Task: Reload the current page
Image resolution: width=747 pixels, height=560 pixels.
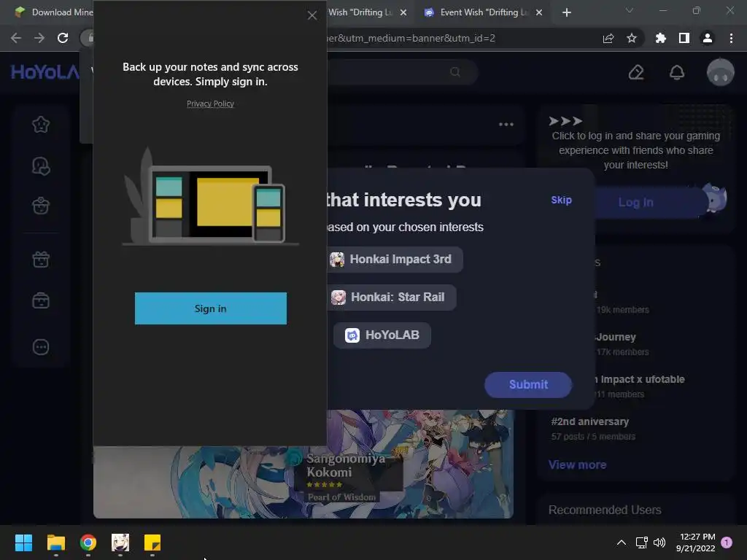Action: click(x=63, y=38)
